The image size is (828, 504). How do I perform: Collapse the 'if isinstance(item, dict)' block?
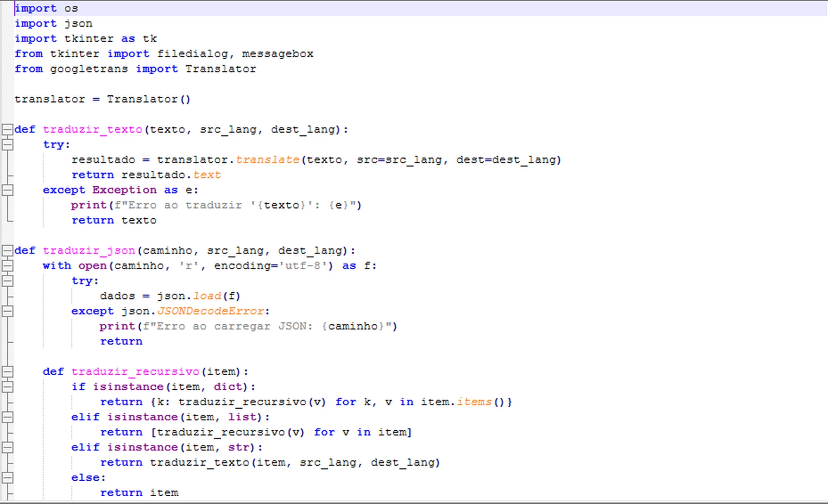[7, 387]
